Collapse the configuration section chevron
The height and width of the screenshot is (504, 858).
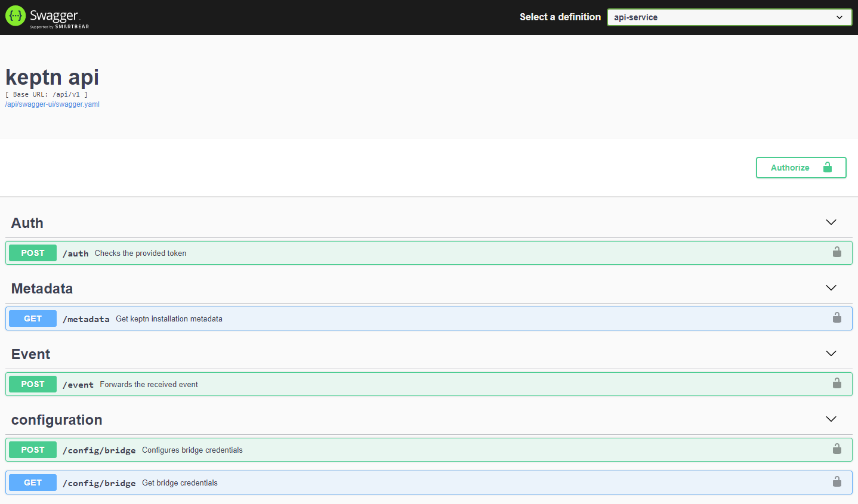831,419
